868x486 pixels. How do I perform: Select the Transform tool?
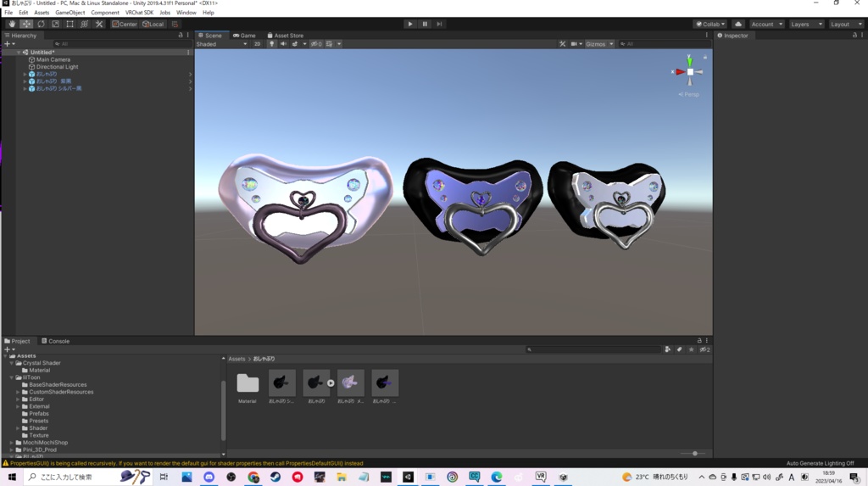pos(84,24)
